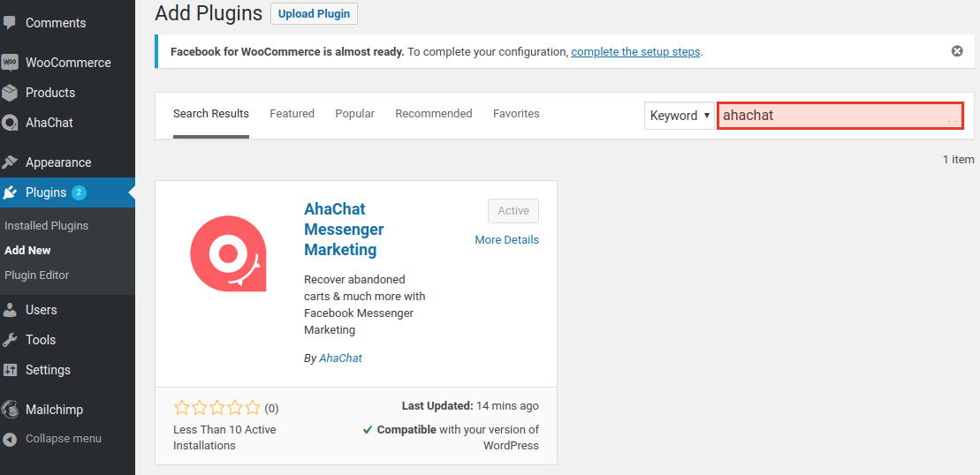Click the fifth rating star

(253, 408)
